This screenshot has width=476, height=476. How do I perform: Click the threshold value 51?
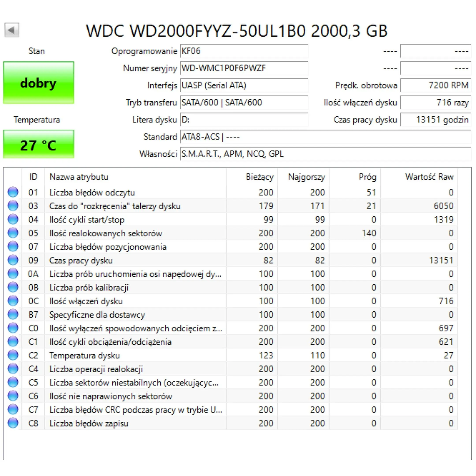pyautogui.click(x=371, y=192)
